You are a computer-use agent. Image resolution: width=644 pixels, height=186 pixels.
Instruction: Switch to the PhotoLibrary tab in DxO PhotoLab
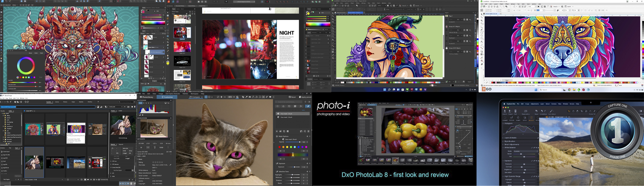(x=147, y=97)
